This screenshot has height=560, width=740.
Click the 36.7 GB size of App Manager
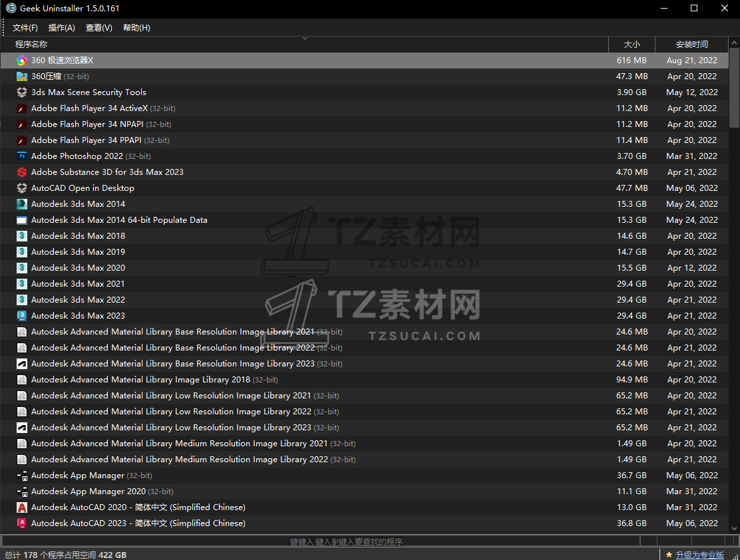pyautogui.click(x=632, y=476)
